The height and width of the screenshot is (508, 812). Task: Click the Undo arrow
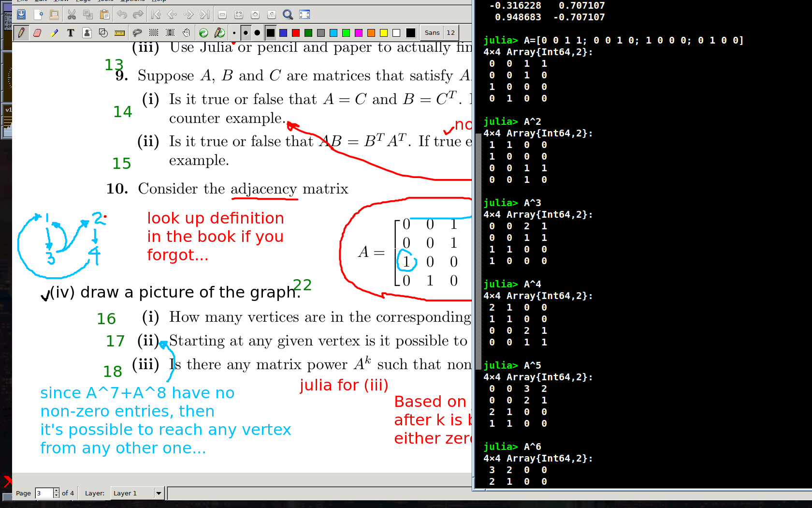[x=122, y=15]
